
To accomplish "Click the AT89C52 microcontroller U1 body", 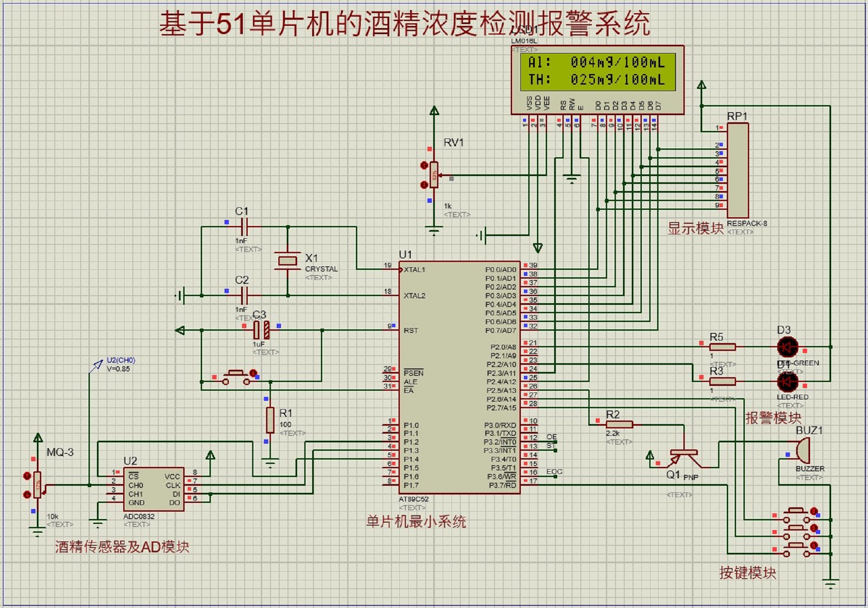I will pyautogui.click(x=459, y=378).
